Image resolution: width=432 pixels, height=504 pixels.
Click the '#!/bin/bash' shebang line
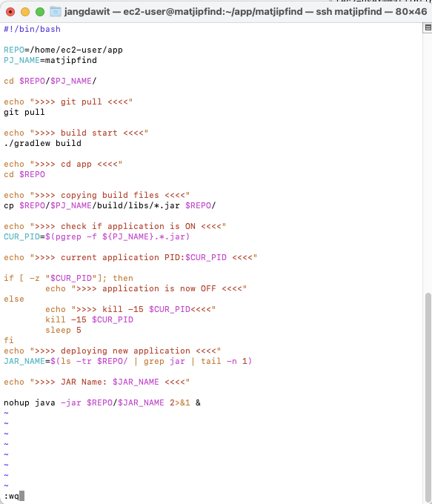point(32,29)
